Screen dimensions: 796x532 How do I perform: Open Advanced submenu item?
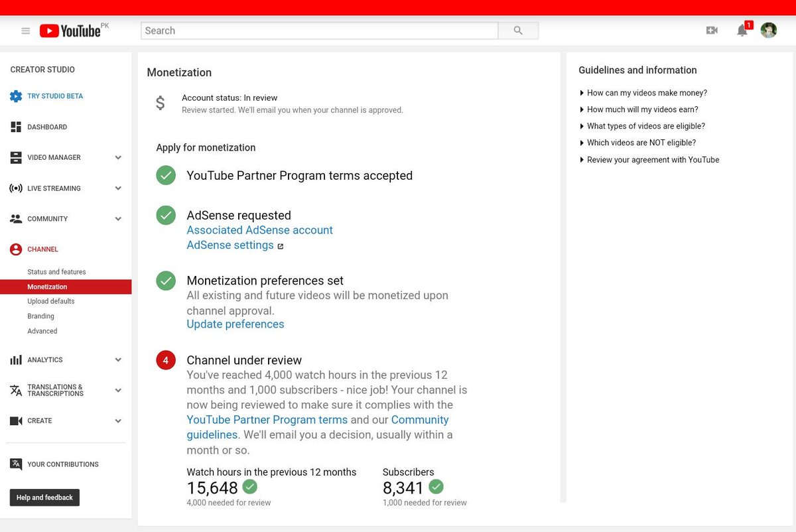click(42, 331)
